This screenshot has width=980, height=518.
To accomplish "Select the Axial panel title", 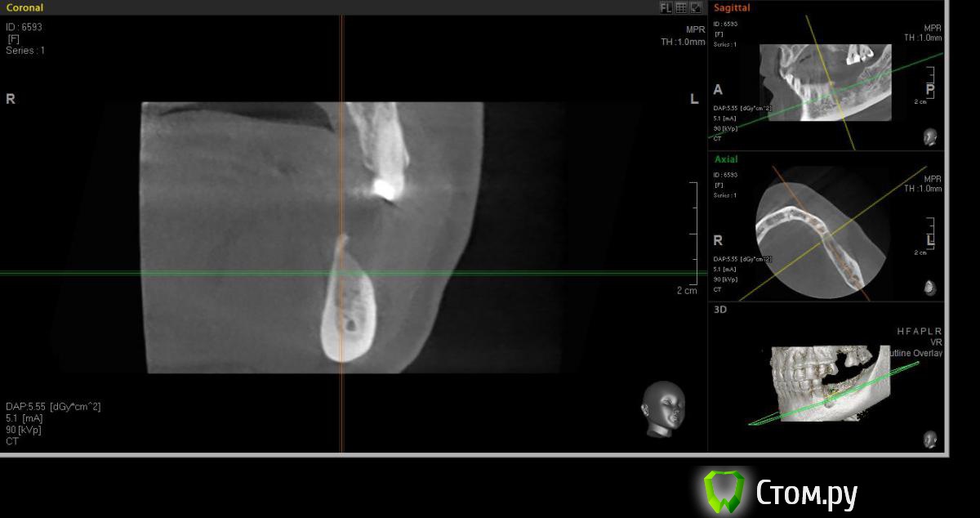I will [726, 159].
